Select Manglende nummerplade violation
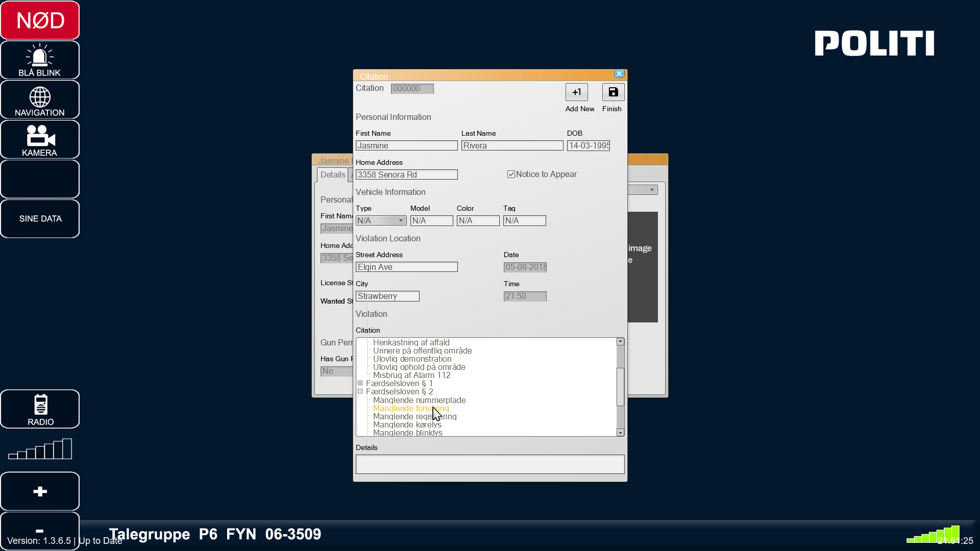Image resolution: width=980 pixels, height=551 pixels. tap(419, 400)
